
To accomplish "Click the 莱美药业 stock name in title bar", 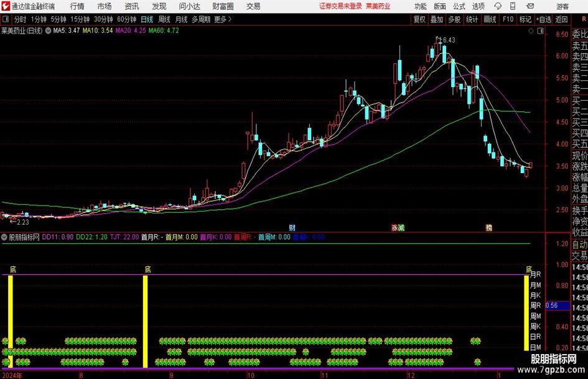I will click(x=378, y=6).
